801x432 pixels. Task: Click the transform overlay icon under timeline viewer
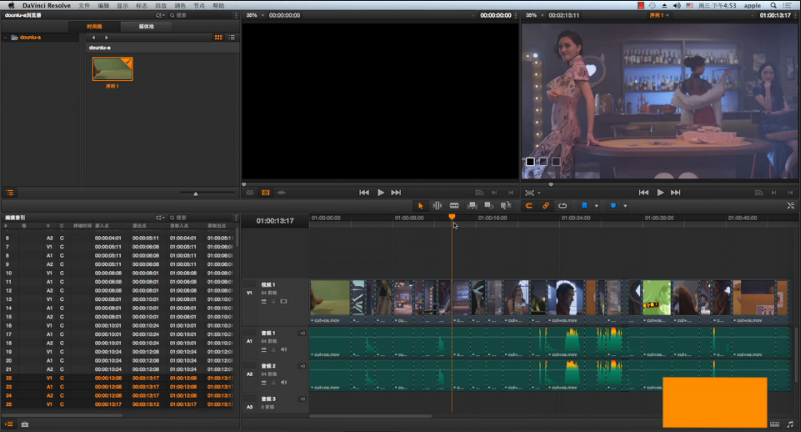pos(530,193)
